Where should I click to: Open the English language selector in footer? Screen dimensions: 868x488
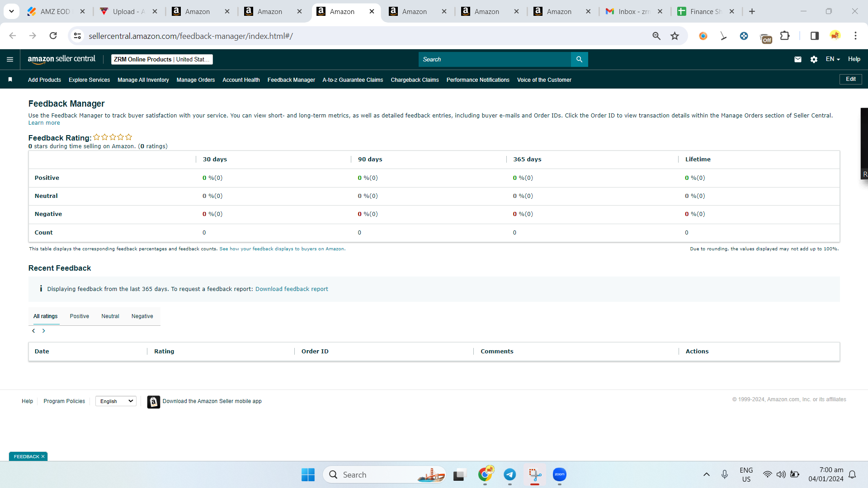click(x=116, y=401)
